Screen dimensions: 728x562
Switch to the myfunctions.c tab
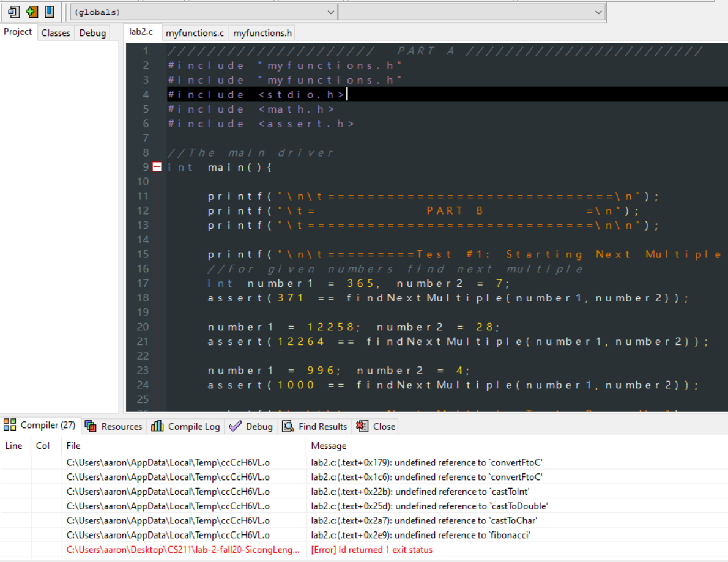pyautogui.click(x=195, y=32)
